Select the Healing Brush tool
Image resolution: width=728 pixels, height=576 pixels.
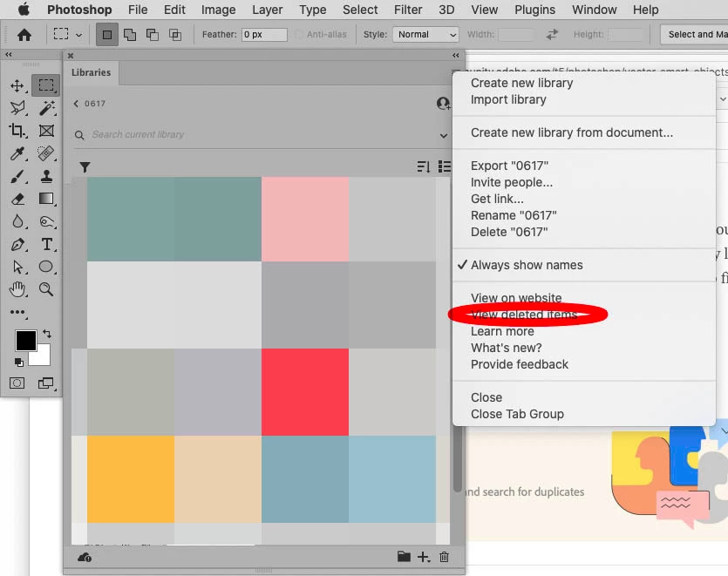pyautogui.click(x=46, y=153)
